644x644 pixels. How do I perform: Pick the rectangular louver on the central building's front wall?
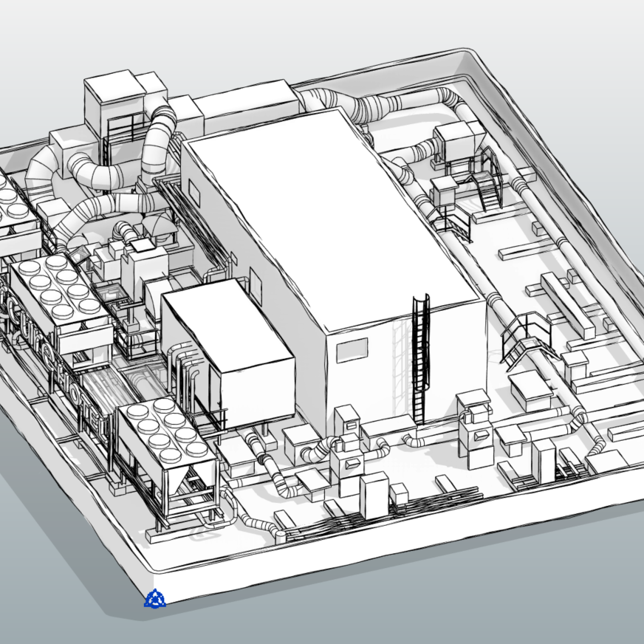(x=352, y=350)
